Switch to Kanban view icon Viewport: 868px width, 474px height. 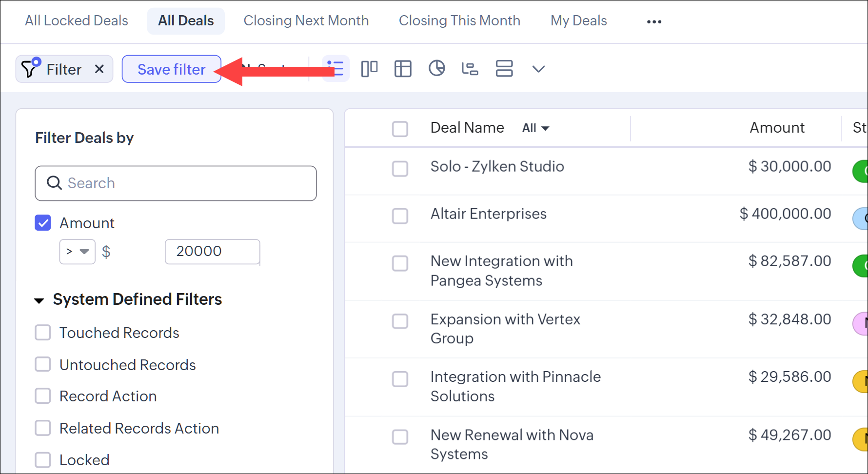click(x=369, y=69)
